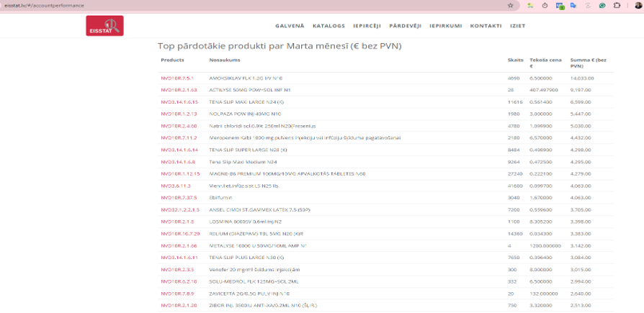Open product link NVD10R.7.37.5

179,198
